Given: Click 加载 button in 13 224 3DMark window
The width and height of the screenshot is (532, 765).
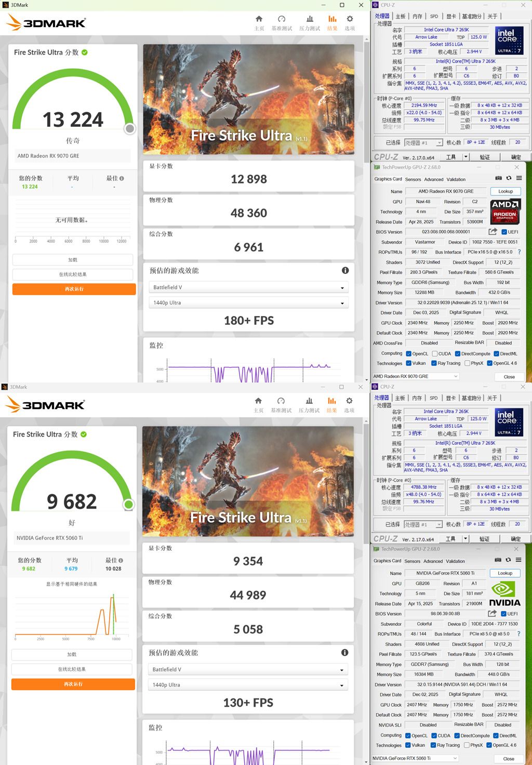Looking at the screenshot, I should [73, 260].
